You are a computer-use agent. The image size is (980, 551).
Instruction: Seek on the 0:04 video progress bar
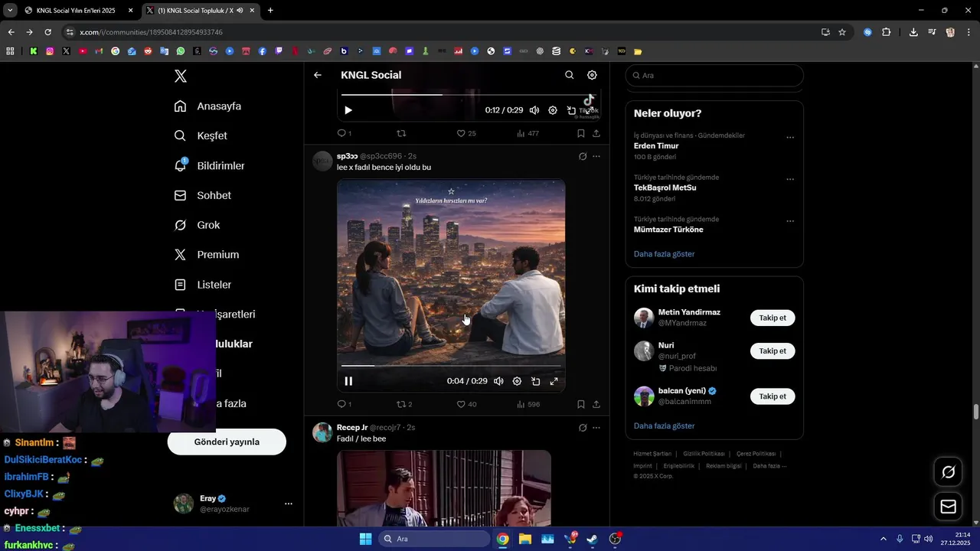click(x=452, y=366)
